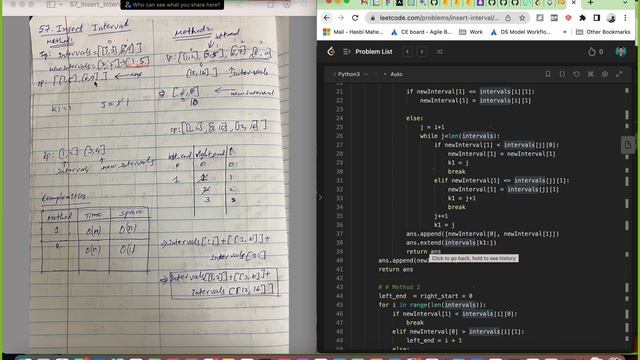The image size is (640, 360).
Task: Click 'Who can see what you share here?' banner
Action: click(173, 5)
